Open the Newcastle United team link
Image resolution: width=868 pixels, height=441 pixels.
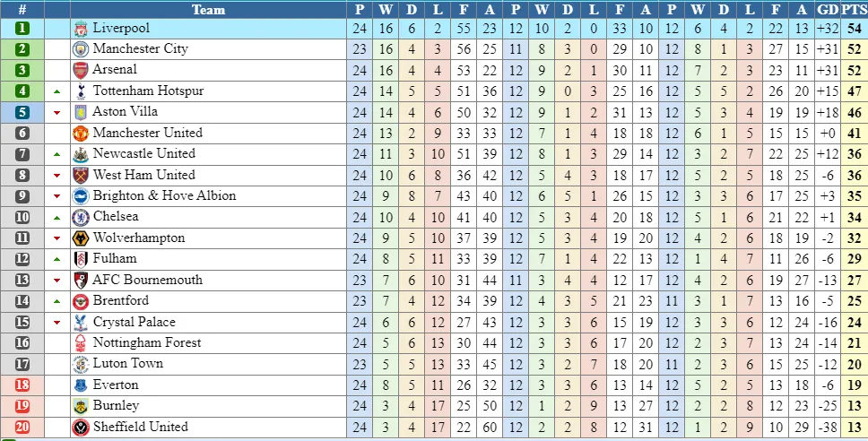[143, 153]
